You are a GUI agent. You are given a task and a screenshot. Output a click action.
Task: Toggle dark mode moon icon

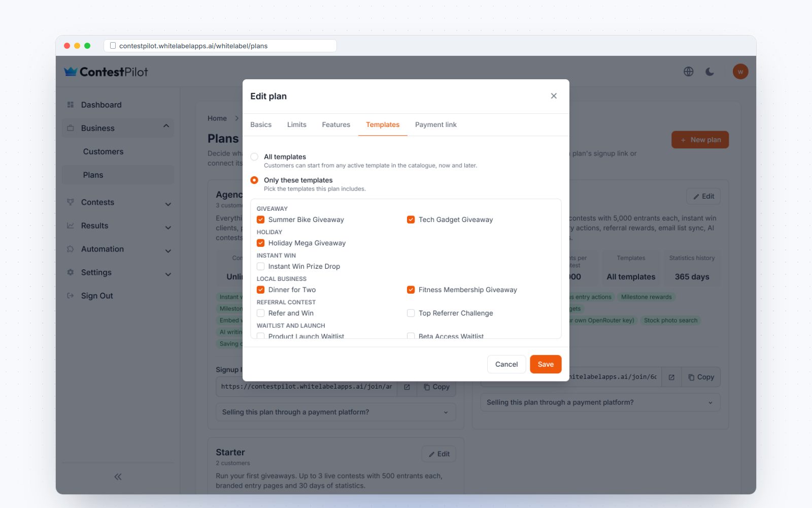[x=709, y=72]
